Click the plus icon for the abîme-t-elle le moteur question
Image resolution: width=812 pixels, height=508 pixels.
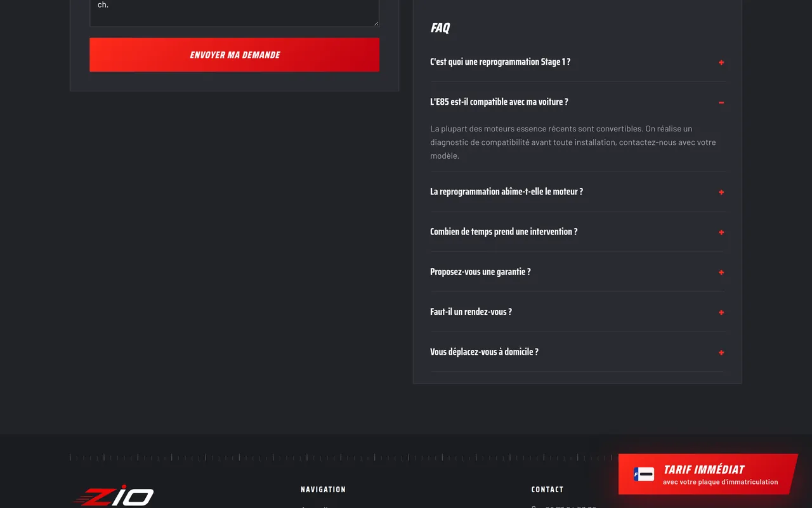tap(721, 192)
